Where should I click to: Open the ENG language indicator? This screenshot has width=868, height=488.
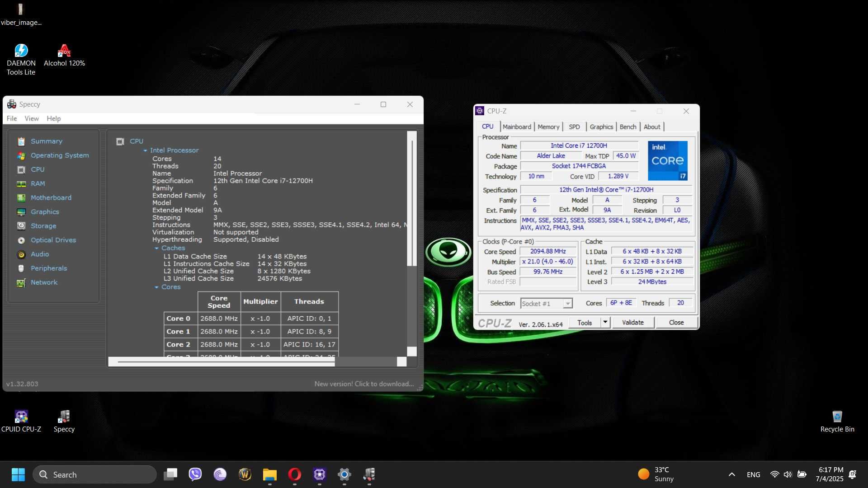(x=753, y=475)
